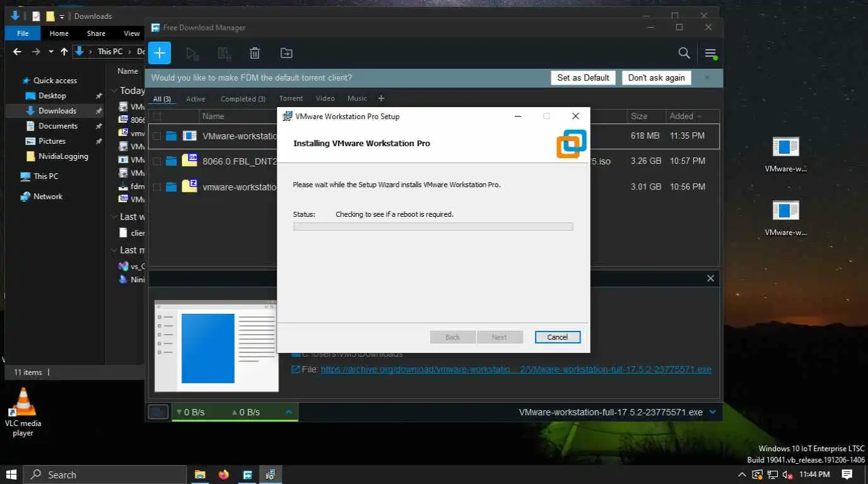The width and height of the screenshot is (868, 484).
Task: Expand the bottom-right download name chevron
Action: [x=713, y=412]
